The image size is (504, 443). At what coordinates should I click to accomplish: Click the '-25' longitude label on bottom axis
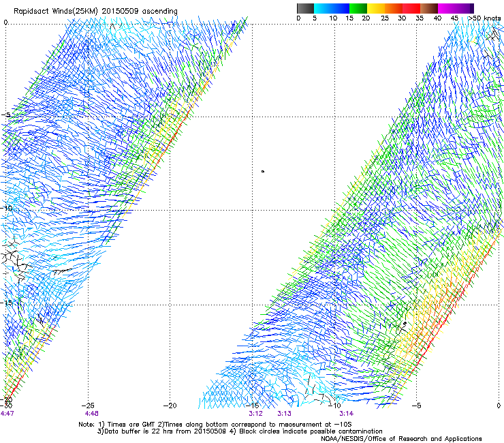pos(88,406)
